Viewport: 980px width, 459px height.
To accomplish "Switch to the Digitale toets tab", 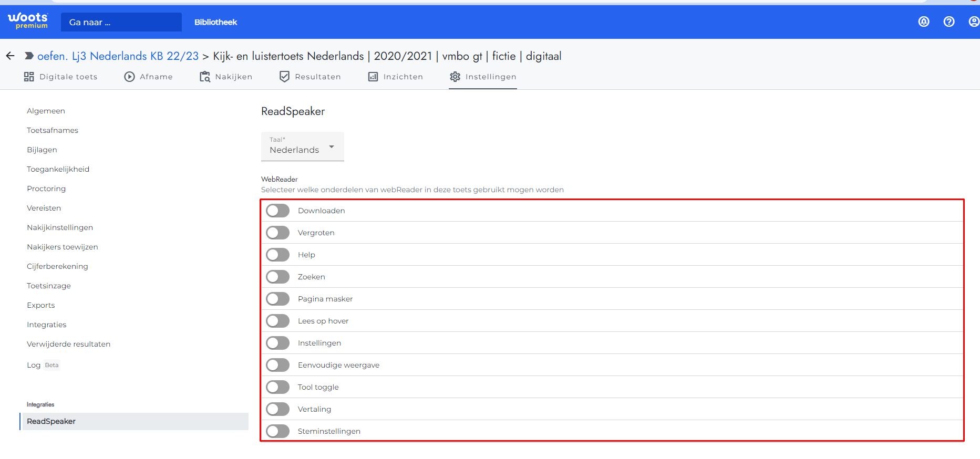I will tap(61, 77).
